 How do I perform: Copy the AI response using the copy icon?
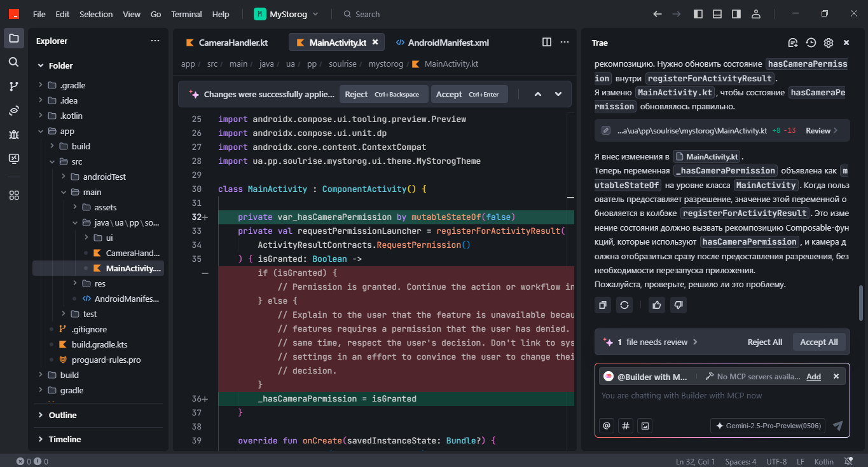coord(602,304)
